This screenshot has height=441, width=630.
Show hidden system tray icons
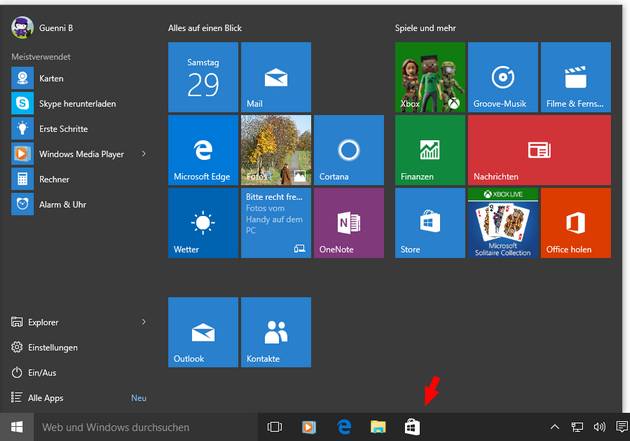coord(554,427)
